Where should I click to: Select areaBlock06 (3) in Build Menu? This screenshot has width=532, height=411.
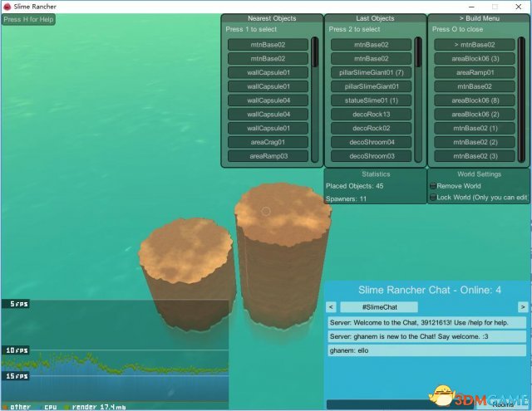point(475,59)
